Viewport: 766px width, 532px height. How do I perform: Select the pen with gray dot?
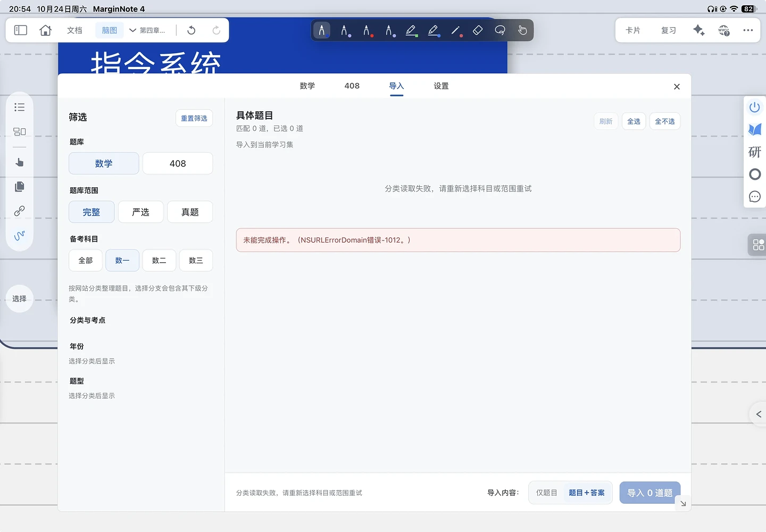pos(345,30)
